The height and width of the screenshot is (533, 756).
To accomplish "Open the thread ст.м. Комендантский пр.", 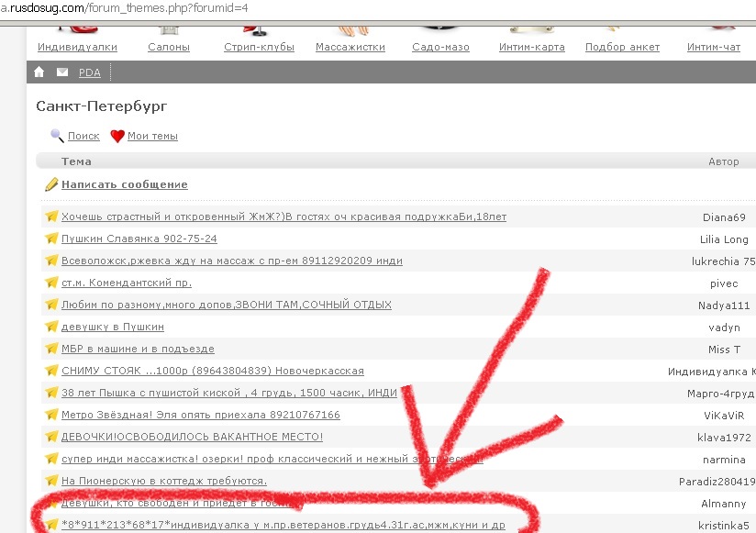I will (126, 283).
